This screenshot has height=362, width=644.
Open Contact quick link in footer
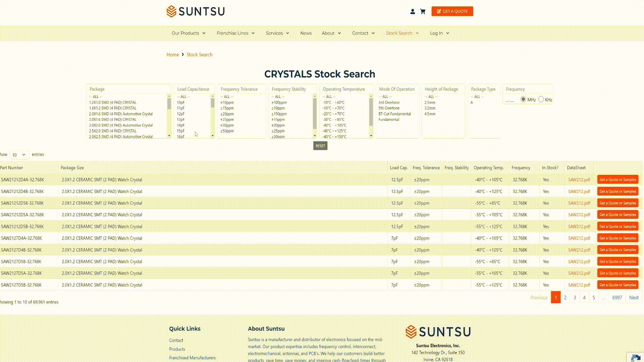(x=176, y=341)
